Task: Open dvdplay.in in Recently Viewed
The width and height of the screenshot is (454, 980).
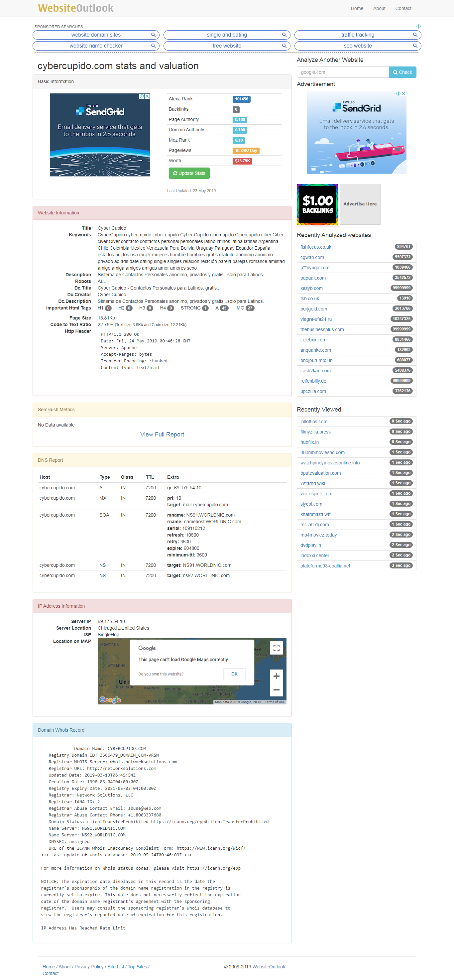Action: click(x=310, y=545)
